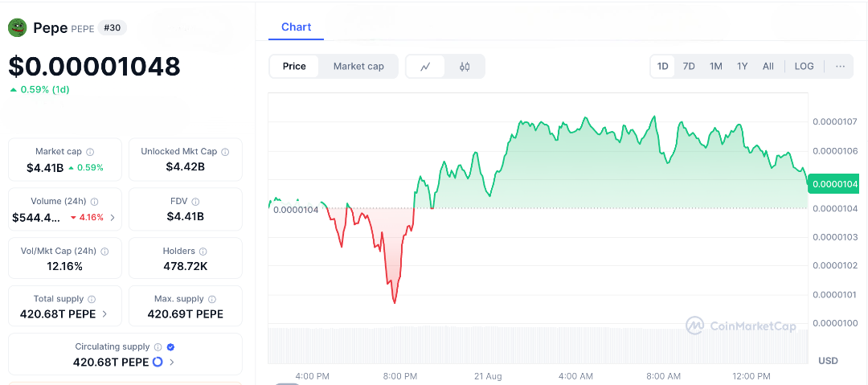The width and height of the screenshot is (868, 385).
Task: Open the Chart tab
Action: (x=296, y=27)
